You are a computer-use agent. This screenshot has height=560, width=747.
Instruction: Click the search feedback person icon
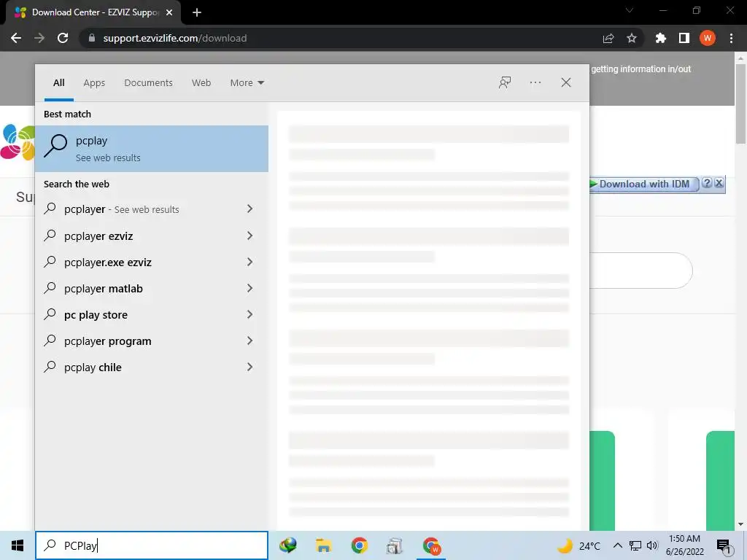point(505,82)
